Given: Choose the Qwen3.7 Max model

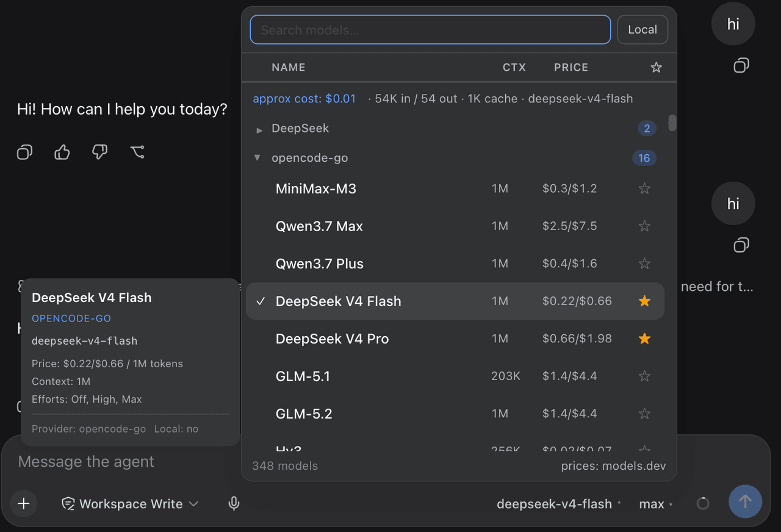Looking at the screenshot, I should coord(455,226).
